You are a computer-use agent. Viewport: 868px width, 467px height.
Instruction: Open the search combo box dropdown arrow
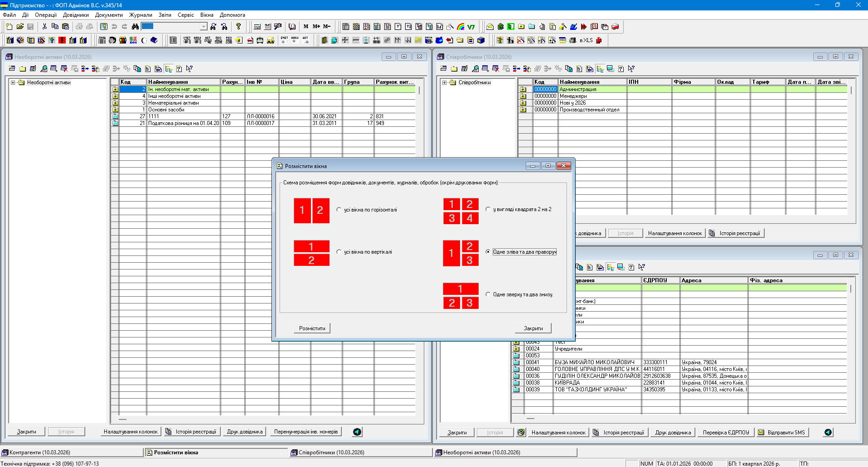point(204,27)
